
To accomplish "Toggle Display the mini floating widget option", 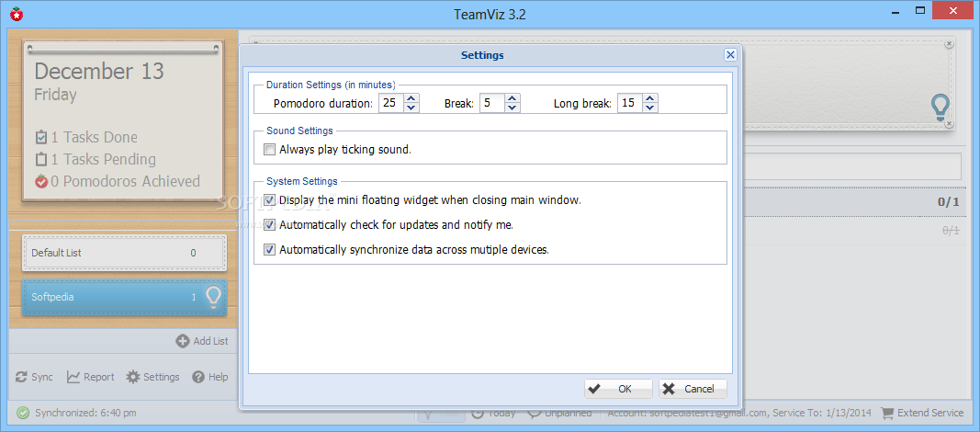I will (269, 200).
